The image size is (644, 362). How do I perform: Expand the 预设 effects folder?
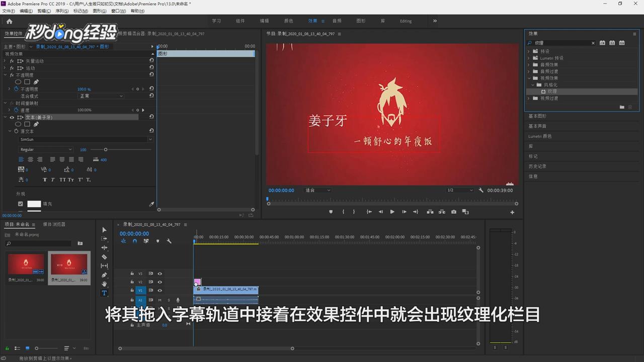pyautogui.click(x=529, y=51)
